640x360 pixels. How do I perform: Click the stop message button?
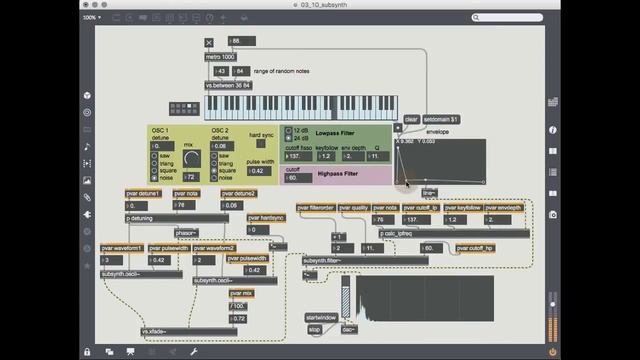pyautogui.click(x=314, y=330)
